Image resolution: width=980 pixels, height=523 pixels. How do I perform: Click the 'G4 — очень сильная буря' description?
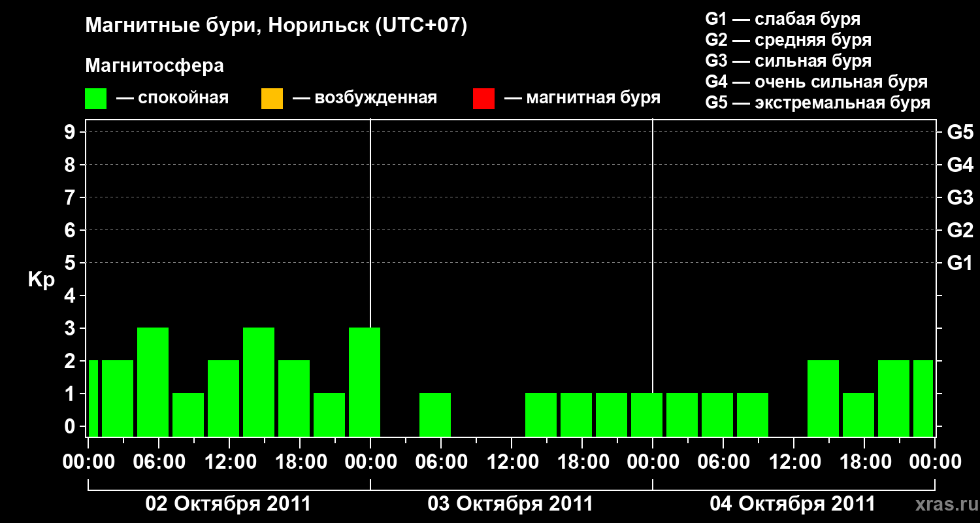pyautogui.click(x=817, y=82)
